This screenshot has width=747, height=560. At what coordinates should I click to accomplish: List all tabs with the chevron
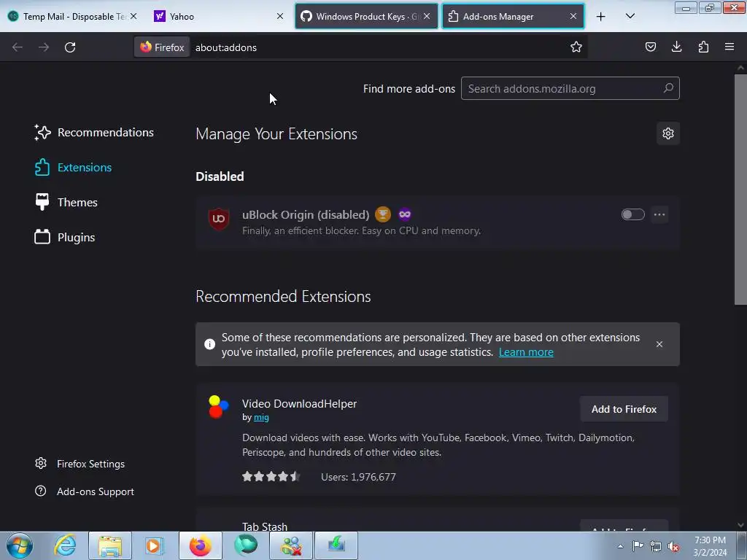tap(630, 16)
